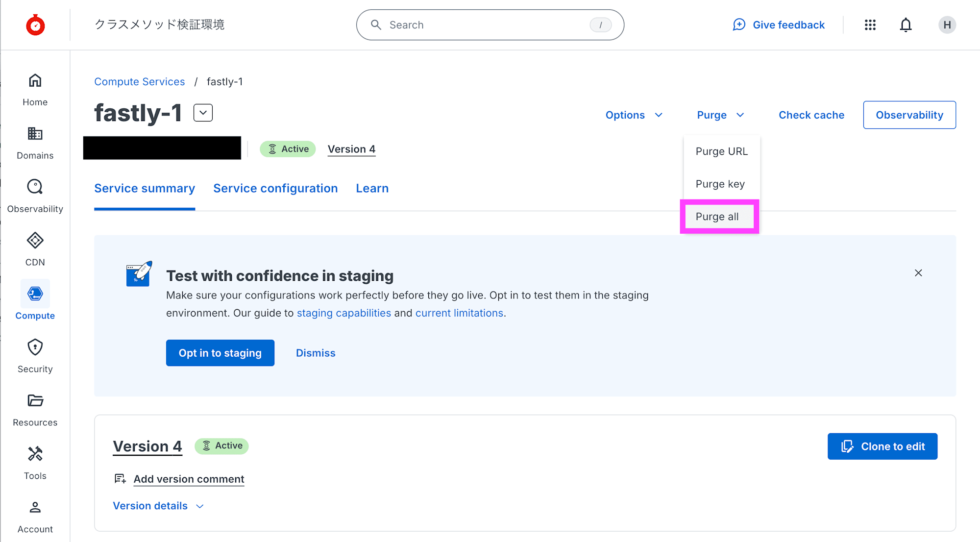Image resolution: width=980 pixels, height=542 pixels.
Task: Select the Security shield icon
Action: pyautogui.click(x=35, y=347)
